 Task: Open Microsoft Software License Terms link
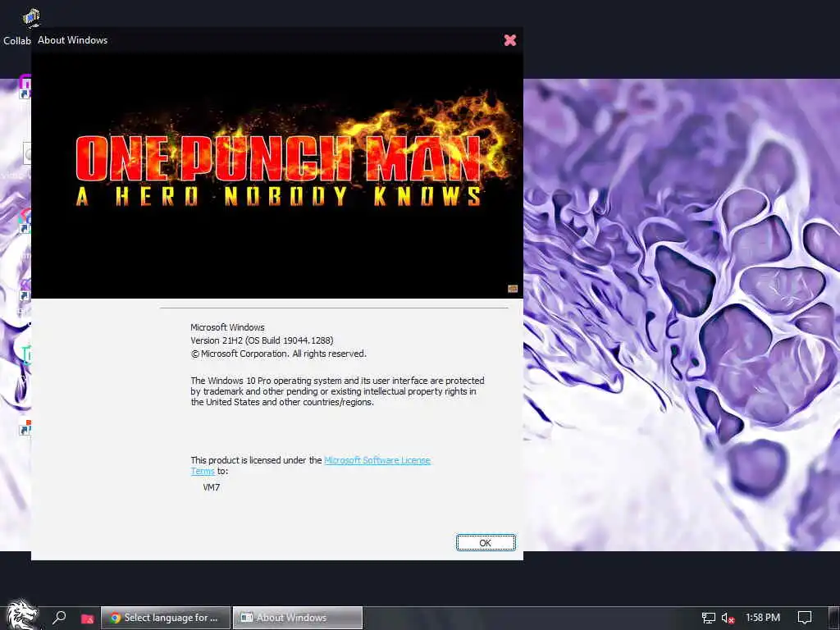coord(377,460)
